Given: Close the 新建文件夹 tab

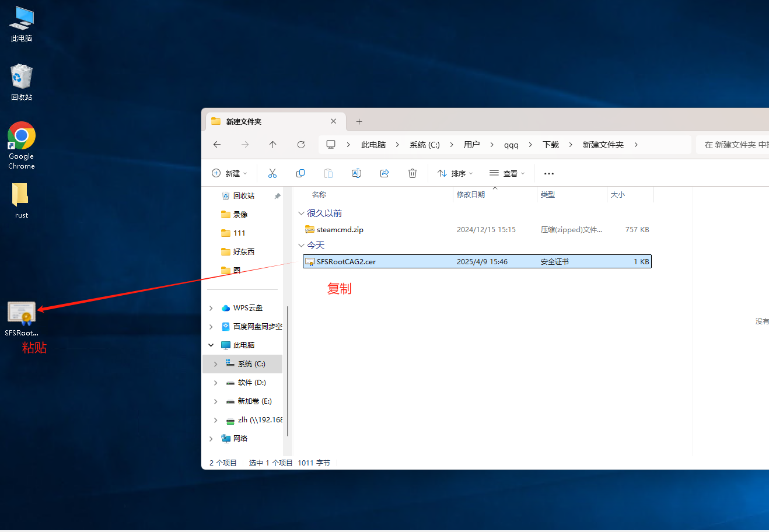Looking at the screenshot, I should [334, 121].
